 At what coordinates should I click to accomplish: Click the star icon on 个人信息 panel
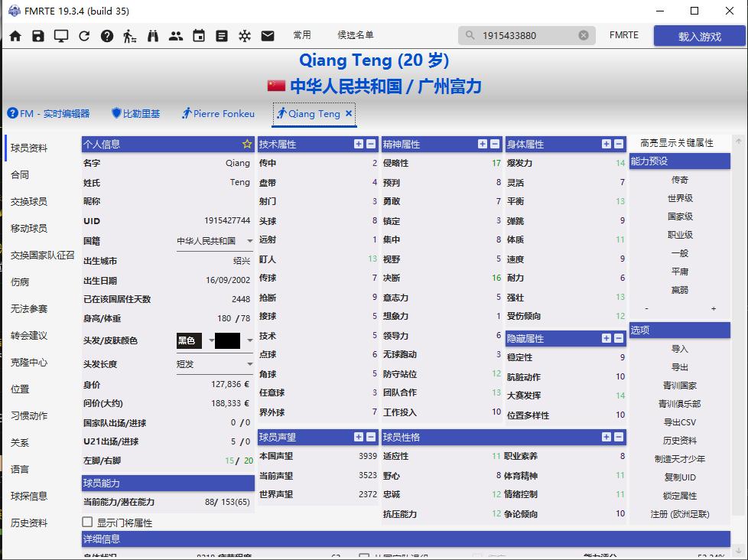(x=246, y=143)
